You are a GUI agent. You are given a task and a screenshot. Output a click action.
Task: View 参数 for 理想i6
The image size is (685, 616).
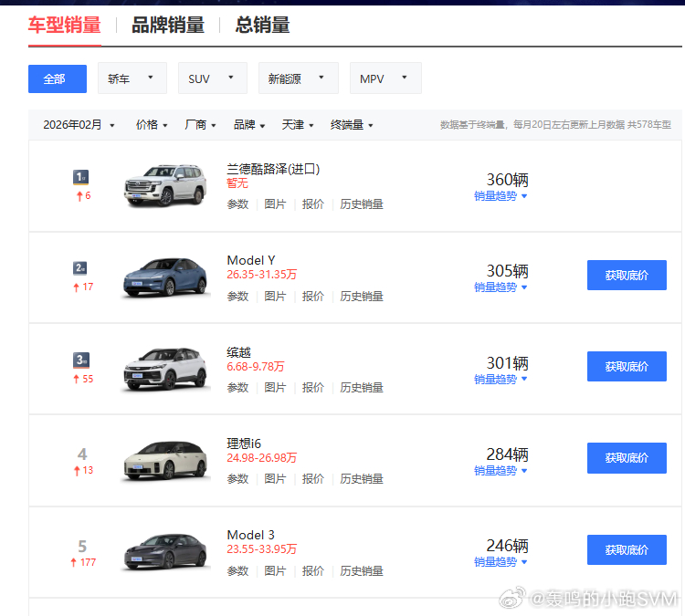click(x=237, y=479)
